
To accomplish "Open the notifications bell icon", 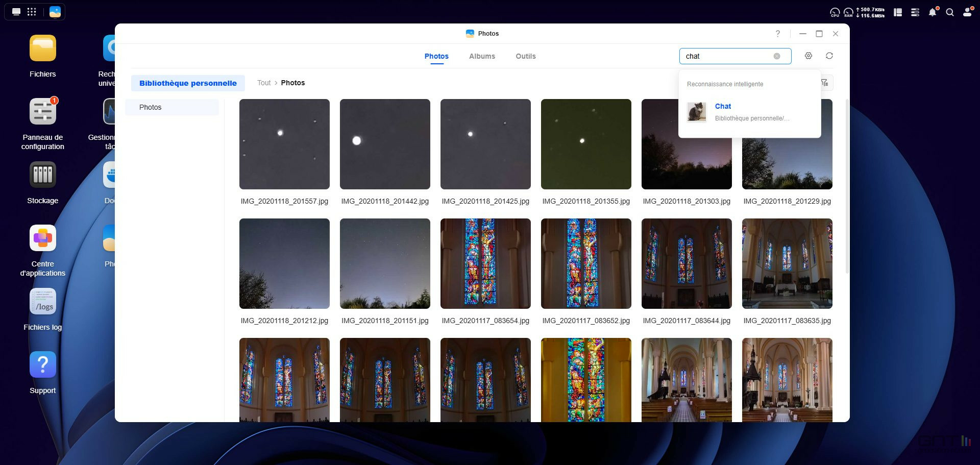I will point(932,12).
